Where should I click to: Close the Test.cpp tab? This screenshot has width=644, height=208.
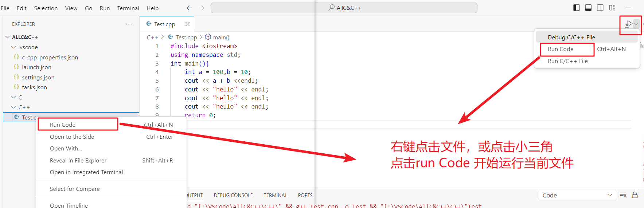[187, 24]
